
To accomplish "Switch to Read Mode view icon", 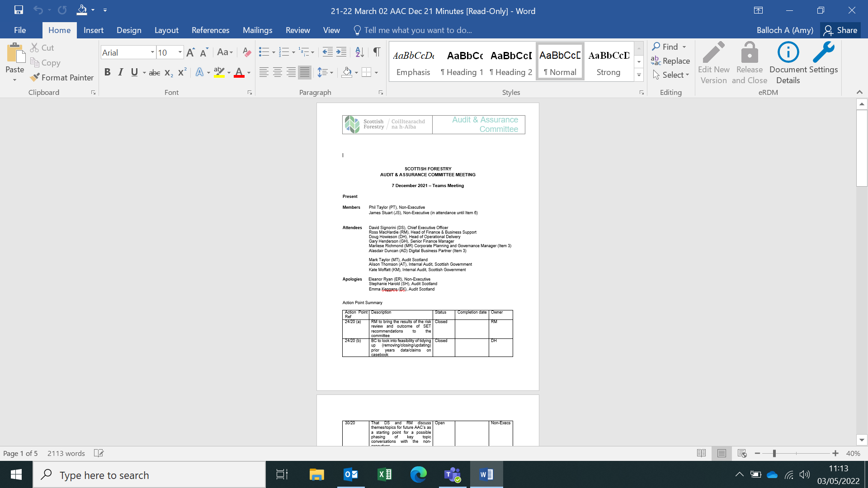I will pos(701,453).
